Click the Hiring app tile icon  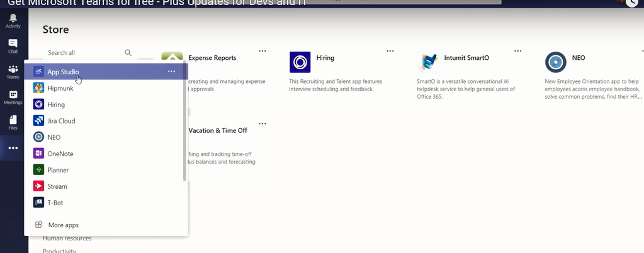pyautogui.click(x=300, y=62)
